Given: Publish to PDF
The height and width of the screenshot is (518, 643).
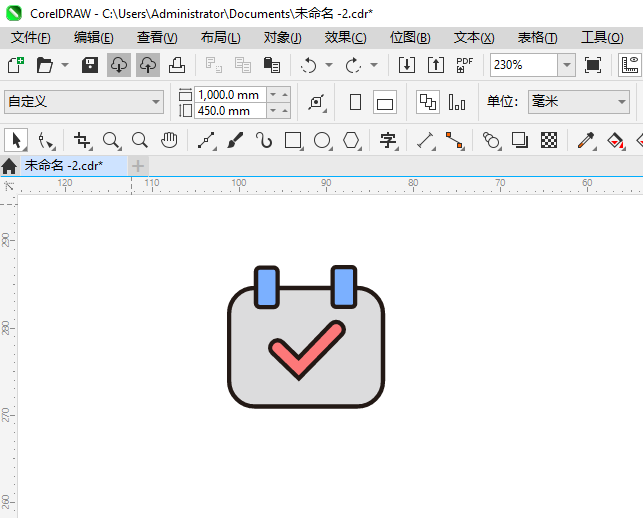Looking at the screenshot, I should pos(465,65).
